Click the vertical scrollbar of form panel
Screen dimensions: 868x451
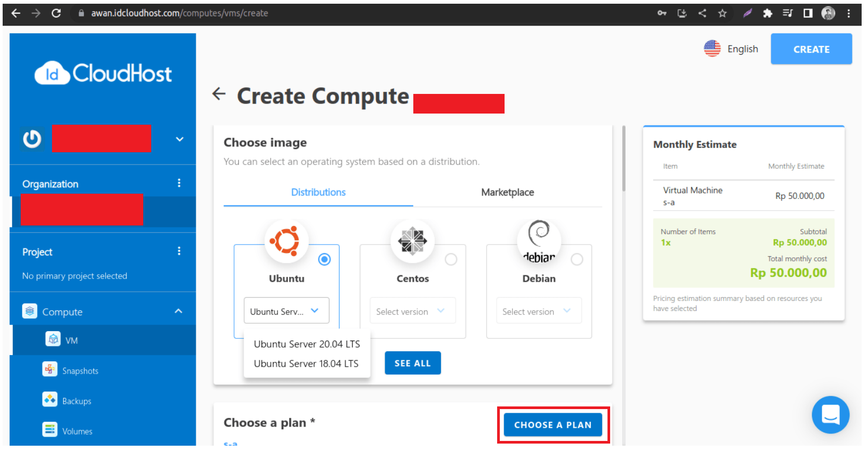(x=623, y=159)
